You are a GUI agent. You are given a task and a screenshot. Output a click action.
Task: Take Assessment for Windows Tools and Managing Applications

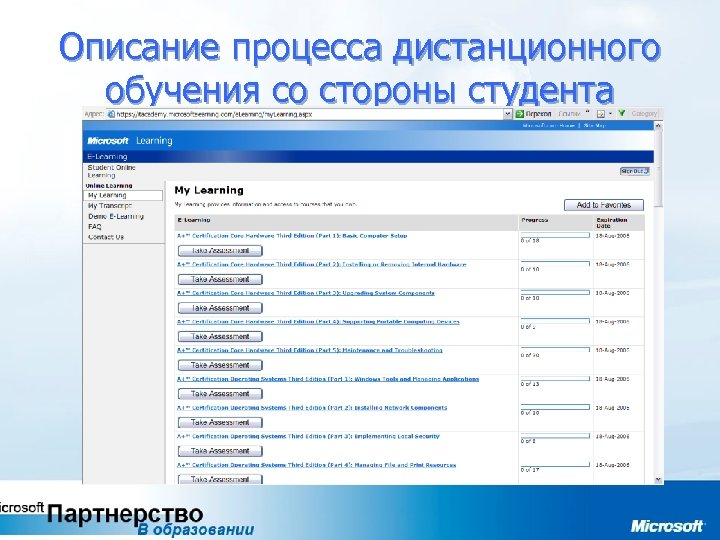pyautogui.click(x=220, y=394)
